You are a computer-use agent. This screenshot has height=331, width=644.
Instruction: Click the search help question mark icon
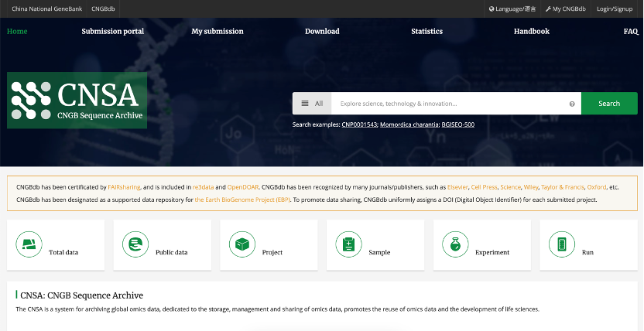point(572,104)
